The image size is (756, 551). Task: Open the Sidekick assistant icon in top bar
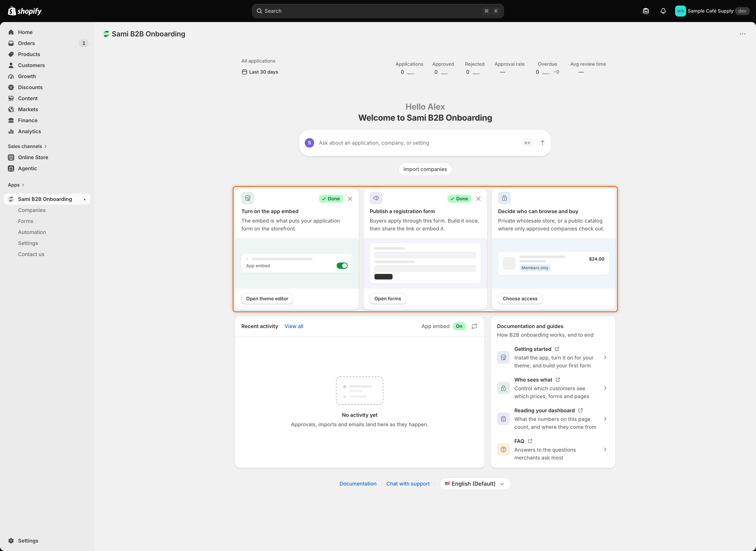(646, 11)
